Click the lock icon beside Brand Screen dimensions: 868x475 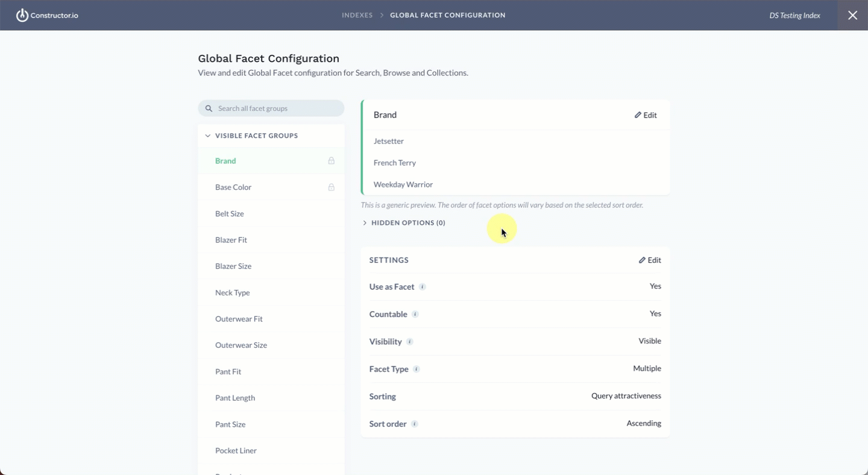(331, 161)
